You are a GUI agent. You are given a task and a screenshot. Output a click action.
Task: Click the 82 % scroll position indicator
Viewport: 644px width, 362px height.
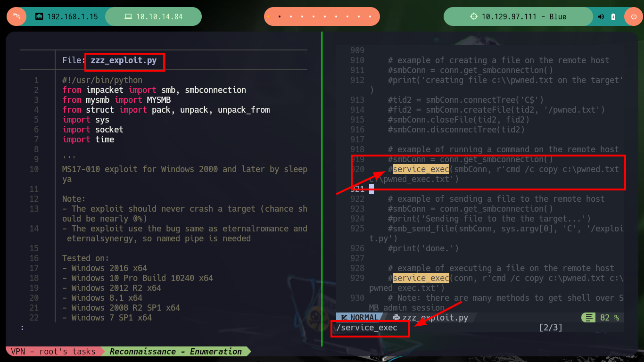pos(610,318)
